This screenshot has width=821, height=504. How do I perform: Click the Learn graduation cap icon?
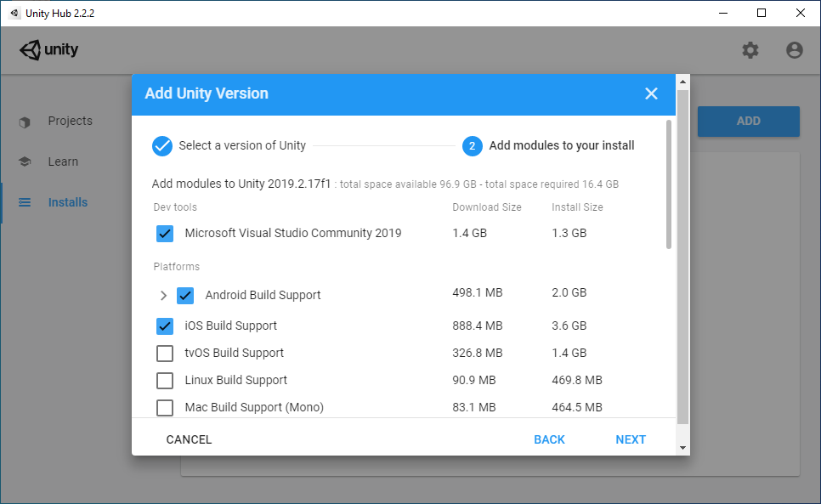(25, 161)
